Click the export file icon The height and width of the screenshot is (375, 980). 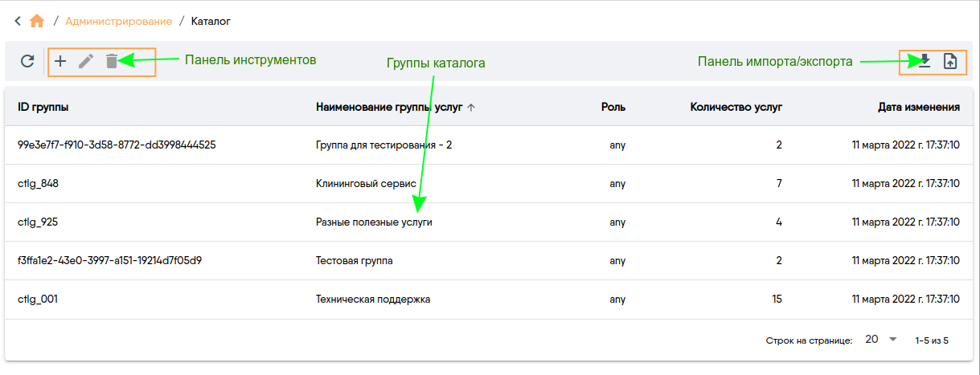950,61
